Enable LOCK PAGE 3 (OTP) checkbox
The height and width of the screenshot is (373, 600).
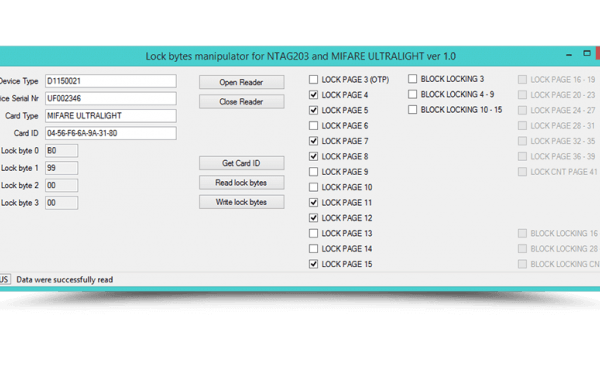pos(313,80)
